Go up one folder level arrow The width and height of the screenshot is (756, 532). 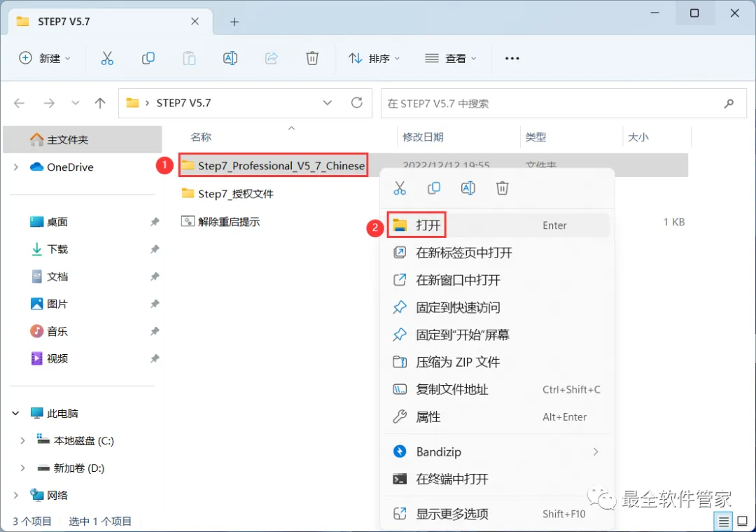[x=100, y=103]
